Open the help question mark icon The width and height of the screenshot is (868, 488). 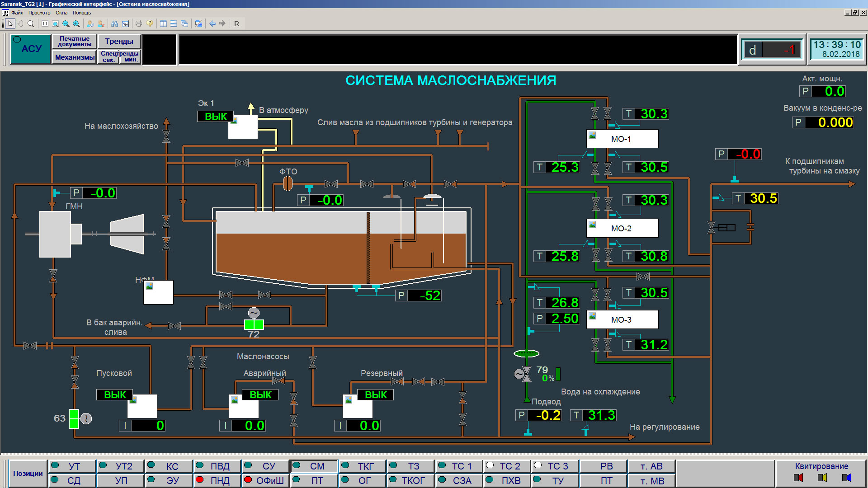point(150,23)
